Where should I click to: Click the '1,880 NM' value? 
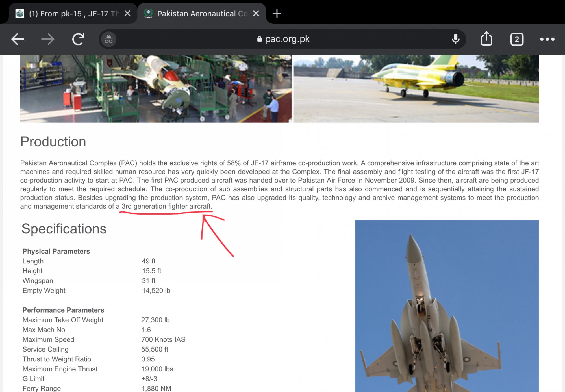point(156,388)
